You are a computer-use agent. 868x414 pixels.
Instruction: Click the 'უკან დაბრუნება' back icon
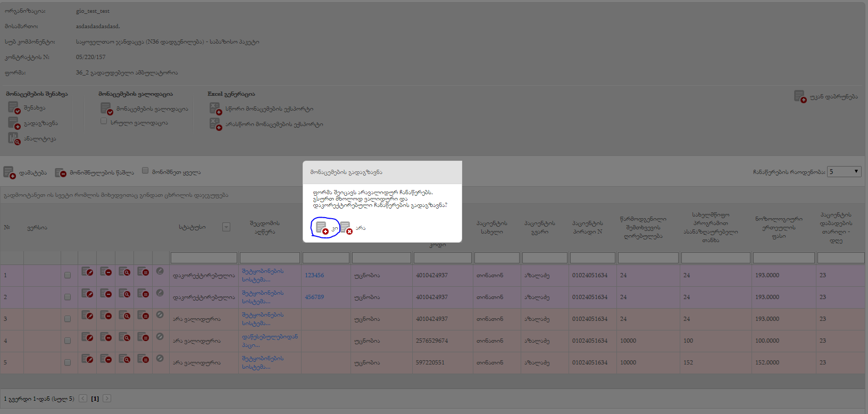(x=800, y=96)
